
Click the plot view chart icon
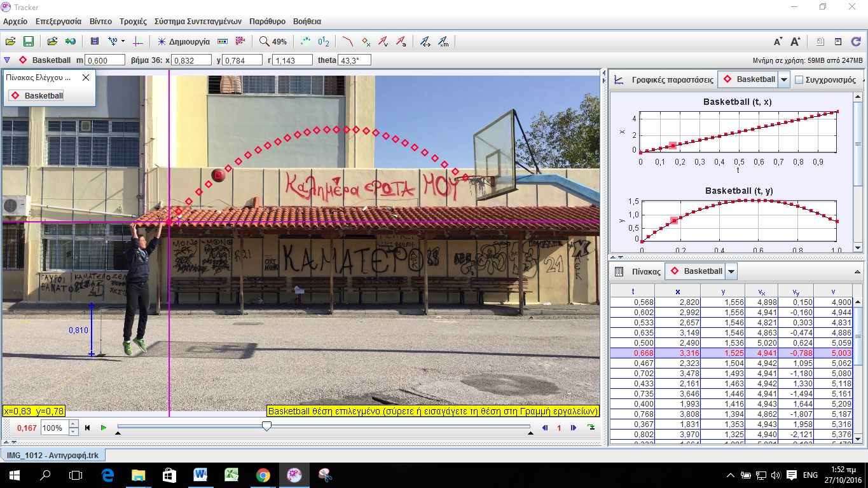point(618,80)
